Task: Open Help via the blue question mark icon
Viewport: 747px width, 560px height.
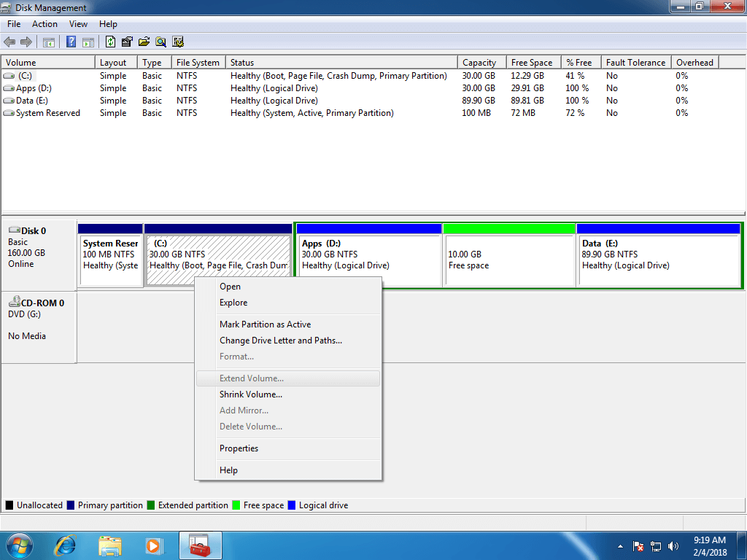Action: [71, 42]
